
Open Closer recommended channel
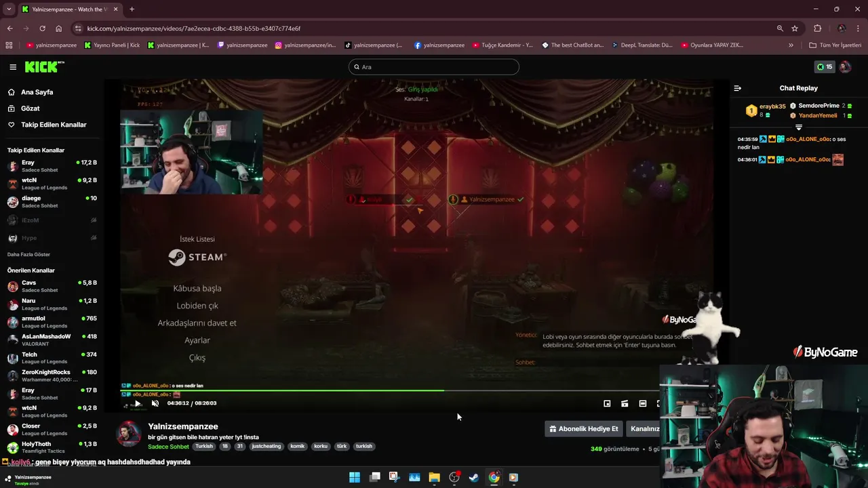click(52, 429)
